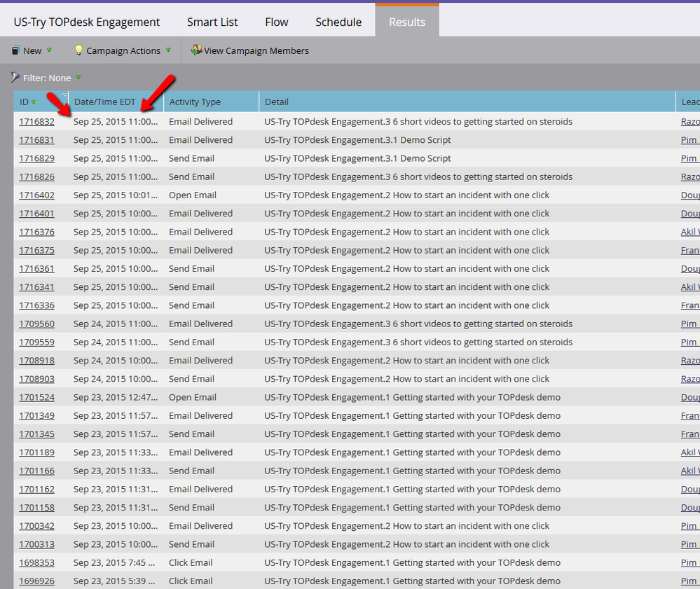The width and height of the screenshot is (700, 589).
Task: Open activity ID 1716341
Action: 36,287
